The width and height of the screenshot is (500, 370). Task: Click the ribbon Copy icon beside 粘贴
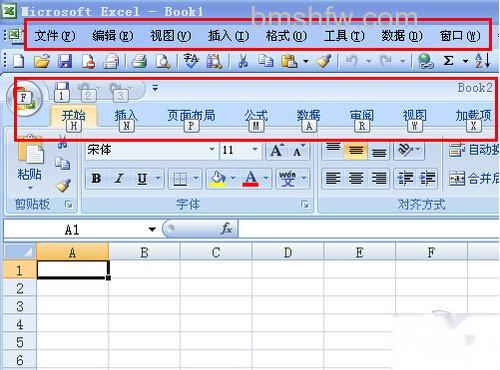tap(62, 163)
